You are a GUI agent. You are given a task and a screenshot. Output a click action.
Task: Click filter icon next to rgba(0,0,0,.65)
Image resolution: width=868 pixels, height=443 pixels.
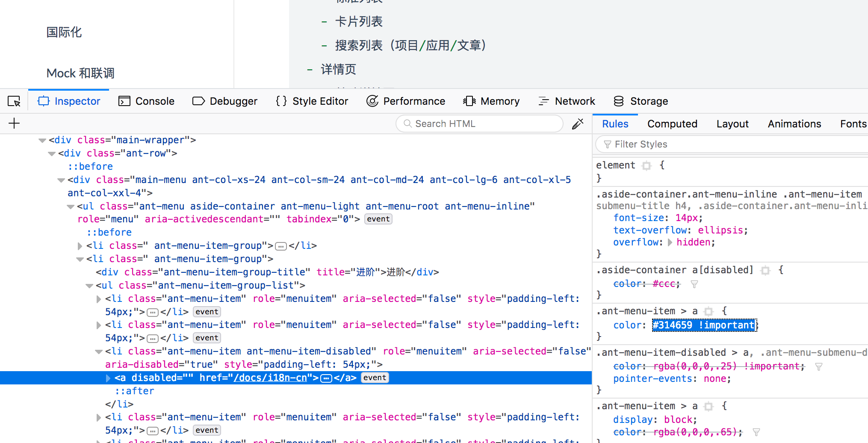coord(756,432)
